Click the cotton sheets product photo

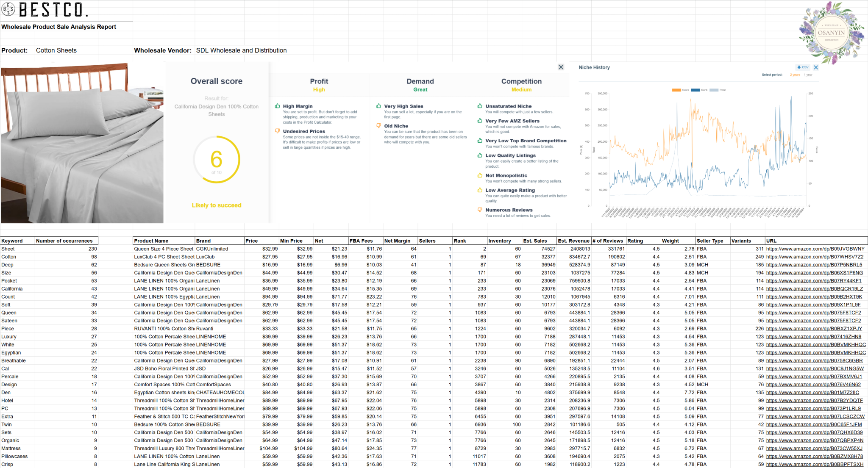pyautogui.click(x=82, y=143)
